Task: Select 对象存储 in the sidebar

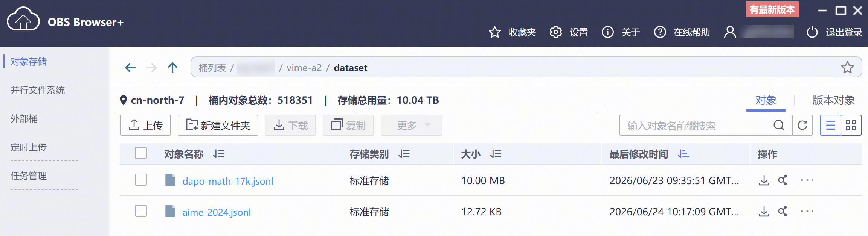Action: tap(29, 61)
